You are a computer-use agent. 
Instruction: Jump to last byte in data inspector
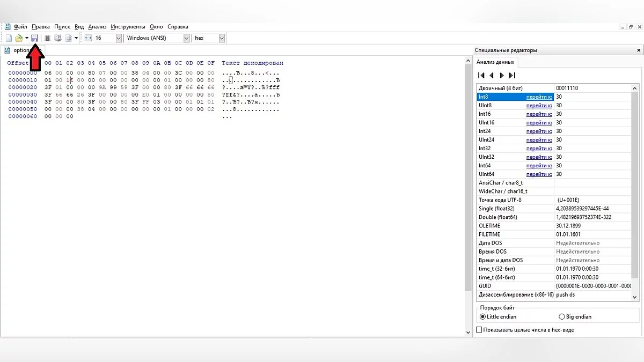pos(512,76)
